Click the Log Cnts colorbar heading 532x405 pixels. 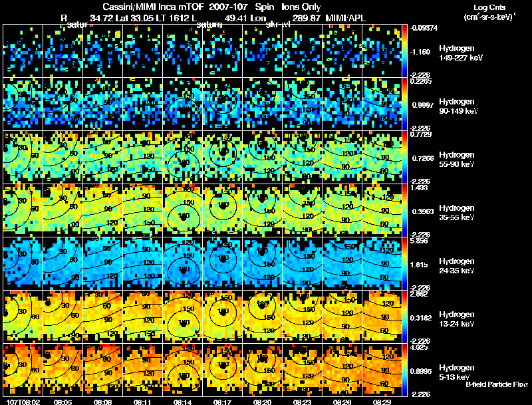489,7
